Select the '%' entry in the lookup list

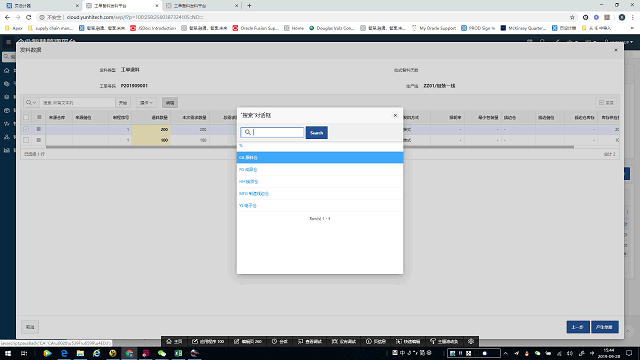320,146
